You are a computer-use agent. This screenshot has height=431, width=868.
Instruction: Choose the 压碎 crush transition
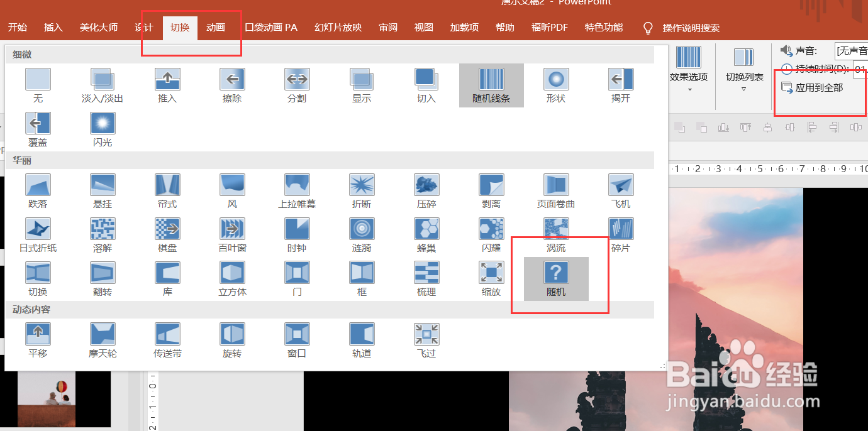point(426,191)
